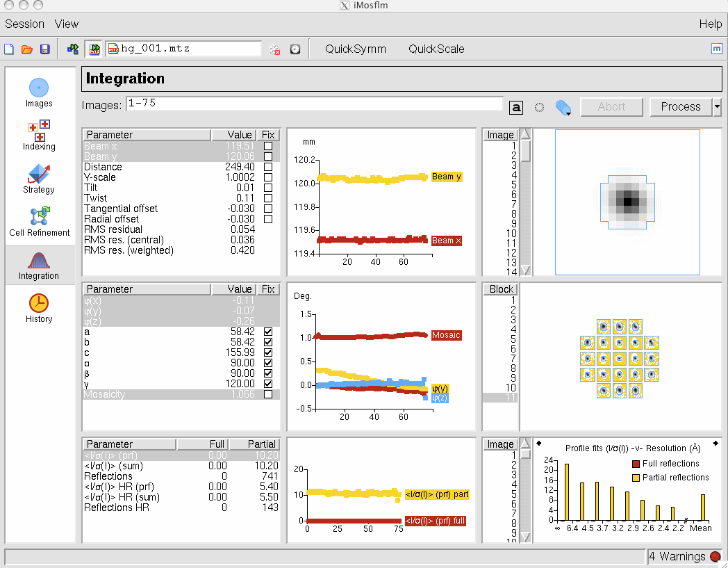
Task: Uncheck the Fix checkbox for cell a
Action: [268, 332]
